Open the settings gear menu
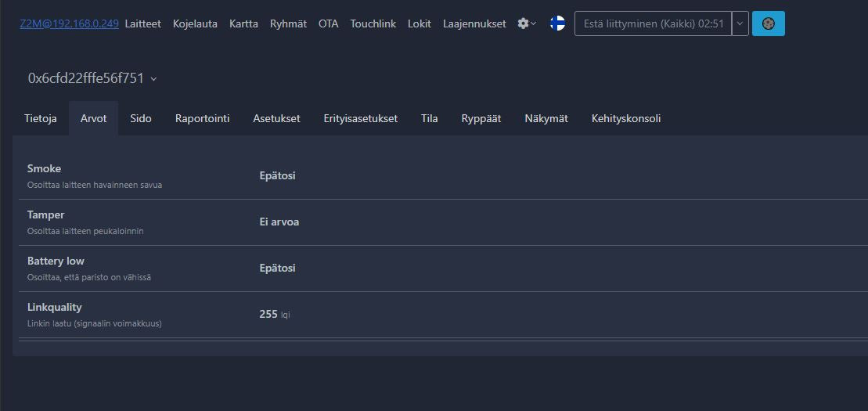 point(527,23)
